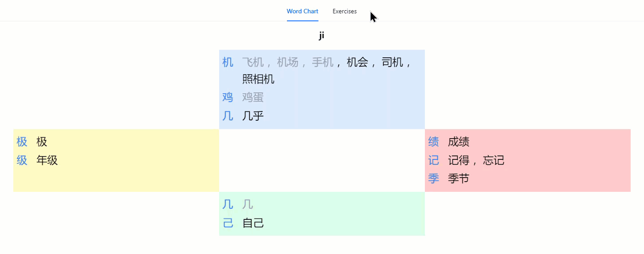Switch to the Exercises tab
Image resolution: width=644 pixels, height=254 pixels.
[344, 12]
